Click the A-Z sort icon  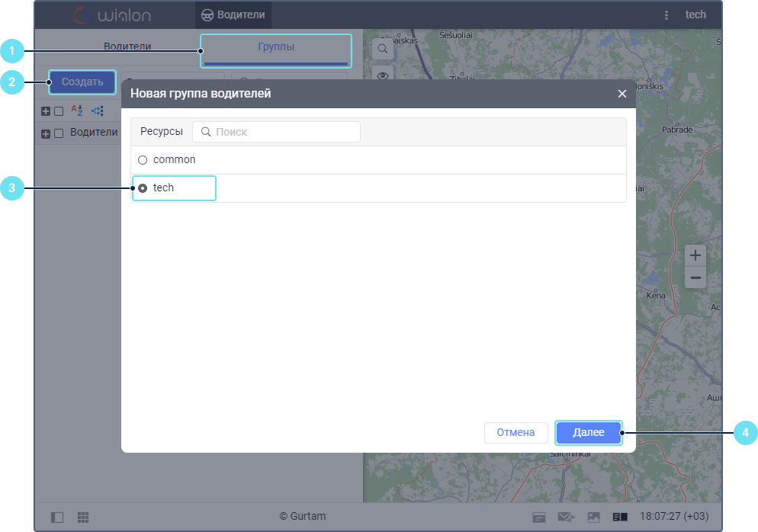coord(77,111)
